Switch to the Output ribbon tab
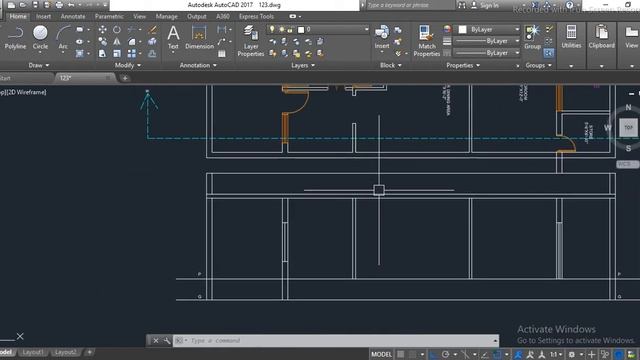 (197, 17)
